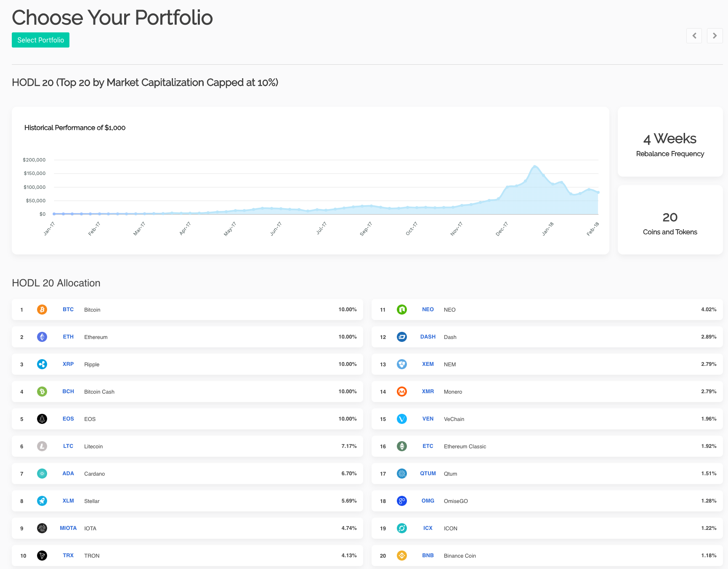728x569 pixels.
Task: Click the TRON coin icon
Action: coord(42,556)
